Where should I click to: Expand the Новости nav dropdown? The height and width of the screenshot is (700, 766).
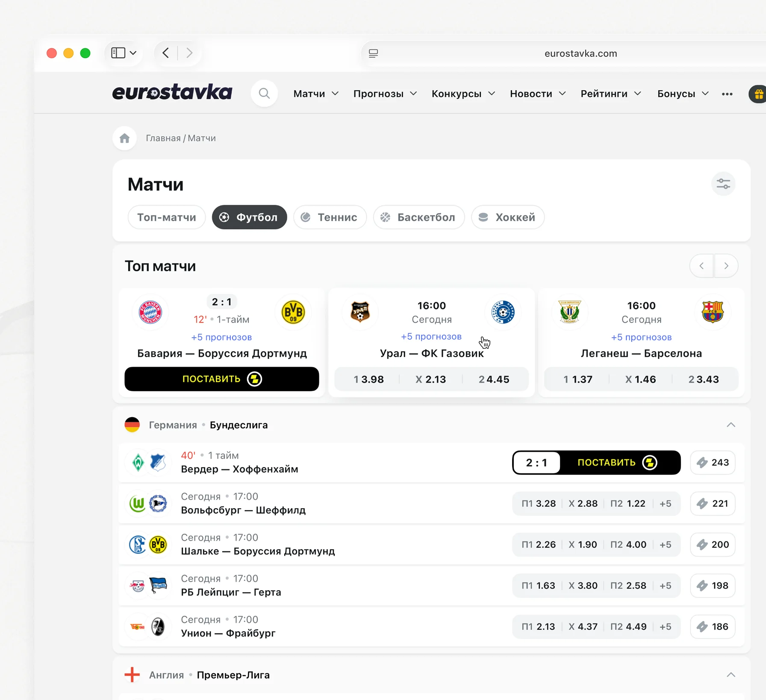pos(538,94)
